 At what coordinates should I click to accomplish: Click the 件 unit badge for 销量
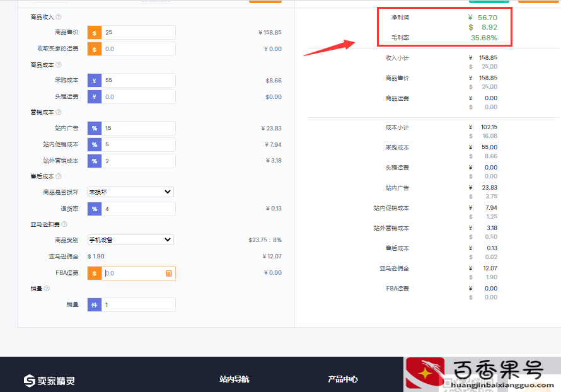click(95, 305)
